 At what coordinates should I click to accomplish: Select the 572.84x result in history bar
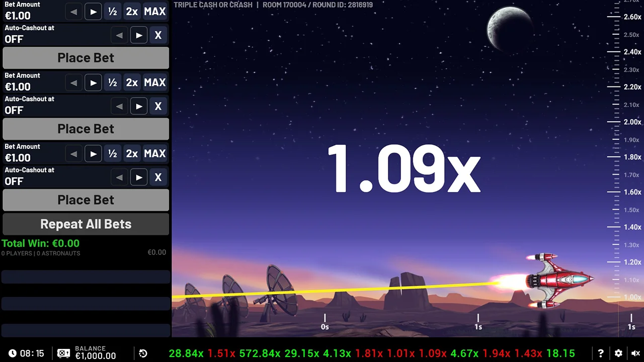[x=260, y=353]
